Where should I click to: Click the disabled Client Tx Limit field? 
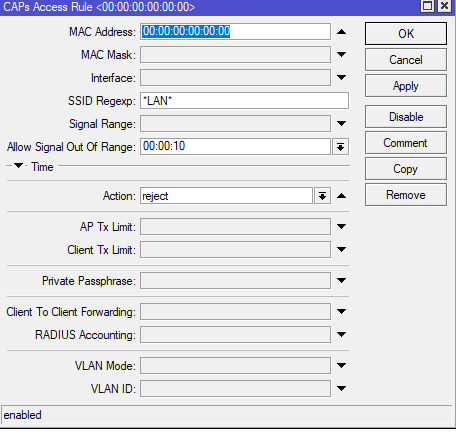235,250
